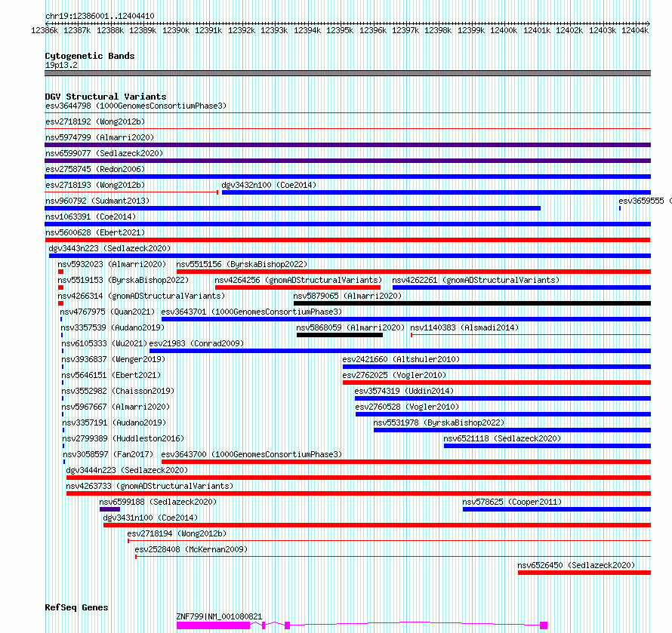Click the dgv3444n223 (Sedlazeck2020) label

(127, 470)
